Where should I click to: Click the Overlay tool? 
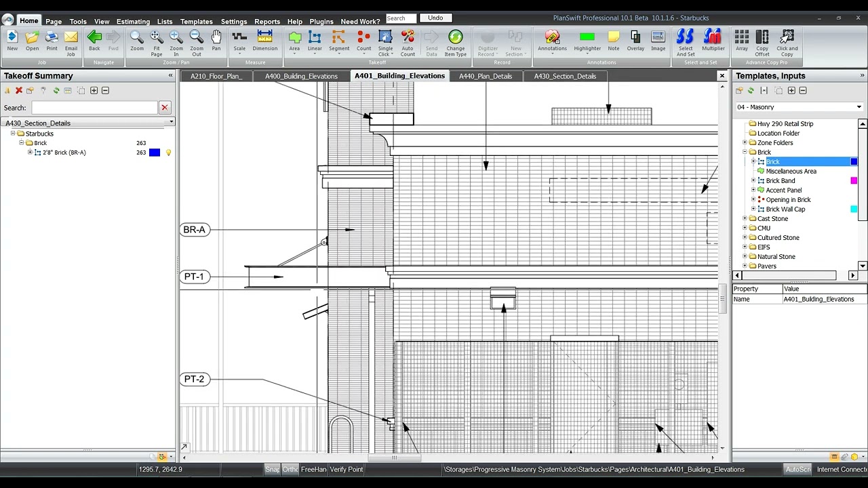tap(635, 41)
